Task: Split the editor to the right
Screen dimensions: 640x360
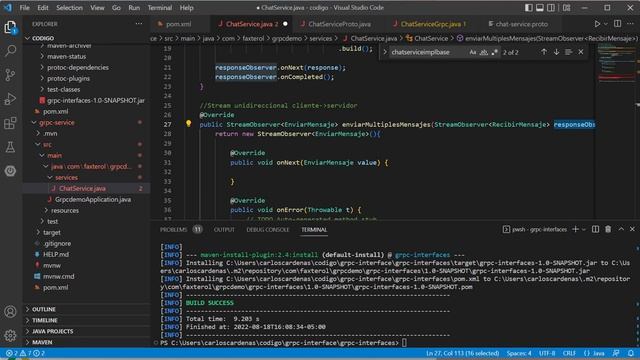Action: pyautogui.click(x=618, y=24)
